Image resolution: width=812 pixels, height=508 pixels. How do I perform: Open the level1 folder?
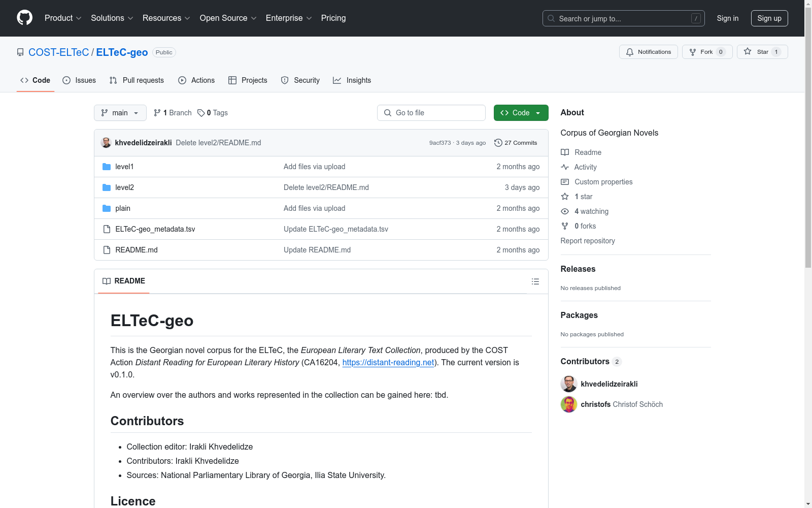coord(124,167)
